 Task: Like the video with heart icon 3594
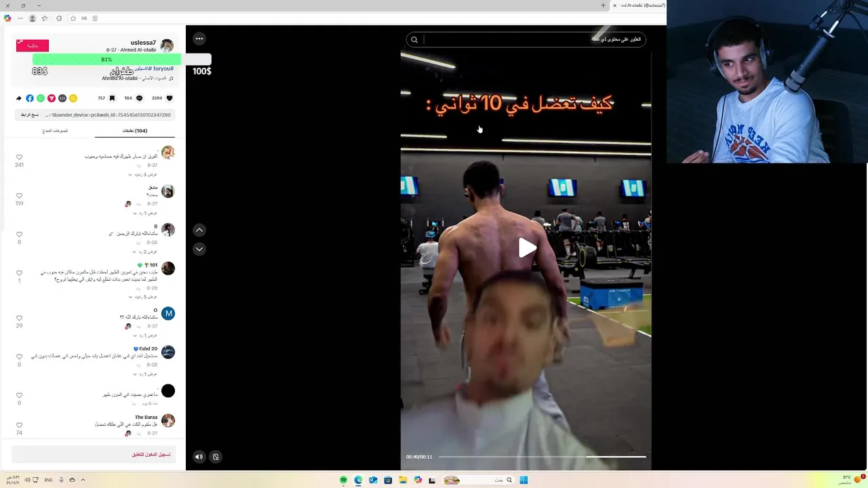pos(170,98)
